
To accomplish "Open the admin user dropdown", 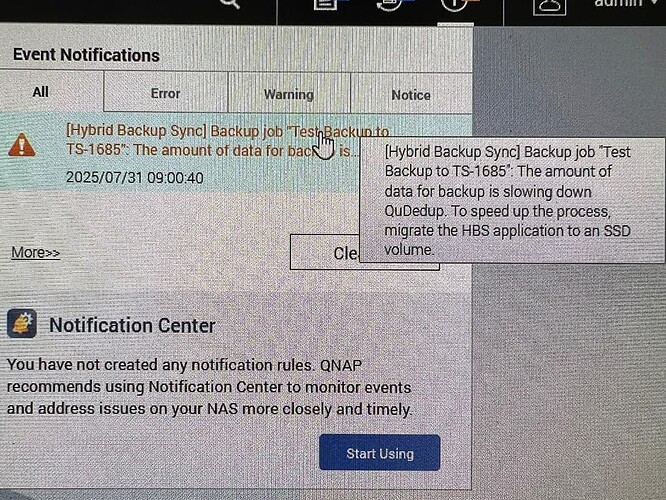I will (x=624, y=3).
